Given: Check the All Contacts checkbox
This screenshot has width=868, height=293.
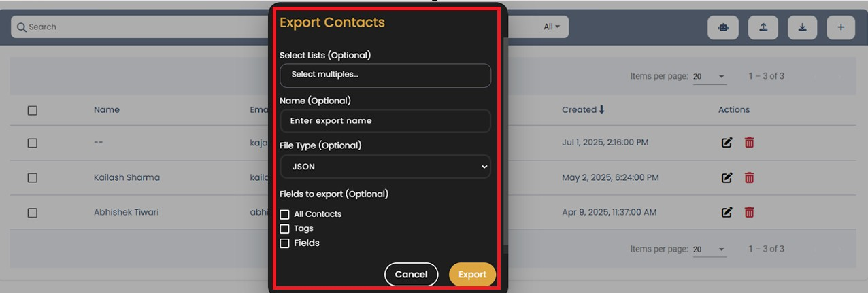Looking at the screenshot, I should (x=284, y=214).
